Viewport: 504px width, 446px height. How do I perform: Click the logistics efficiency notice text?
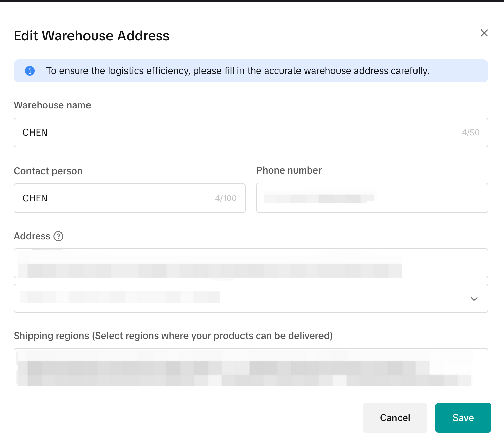coord(237,71)
